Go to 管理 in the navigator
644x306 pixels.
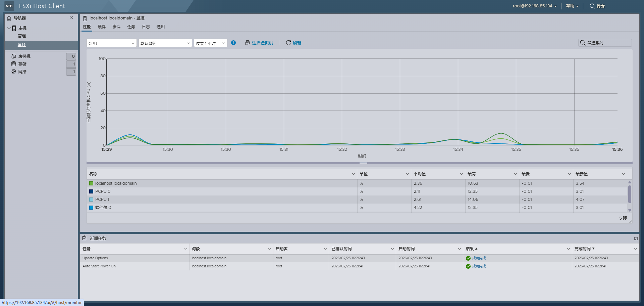tap(22, 36)
